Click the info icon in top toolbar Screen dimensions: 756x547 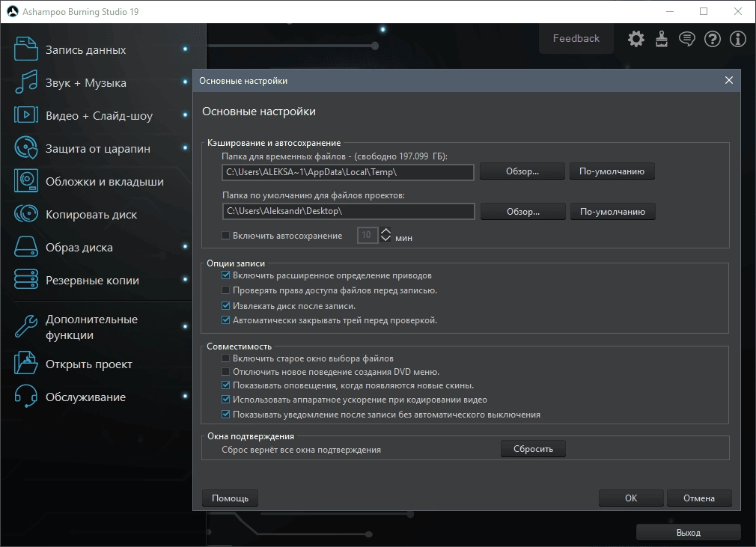[x=738, y=39]
